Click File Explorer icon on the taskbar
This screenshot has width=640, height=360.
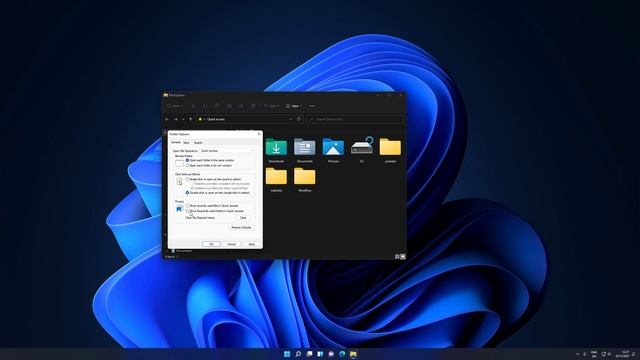(x=353, y=354)
